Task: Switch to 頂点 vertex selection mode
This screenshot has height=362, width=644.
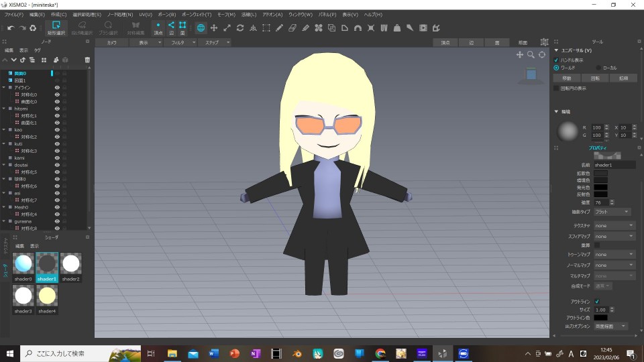Action: coord(158,28)
